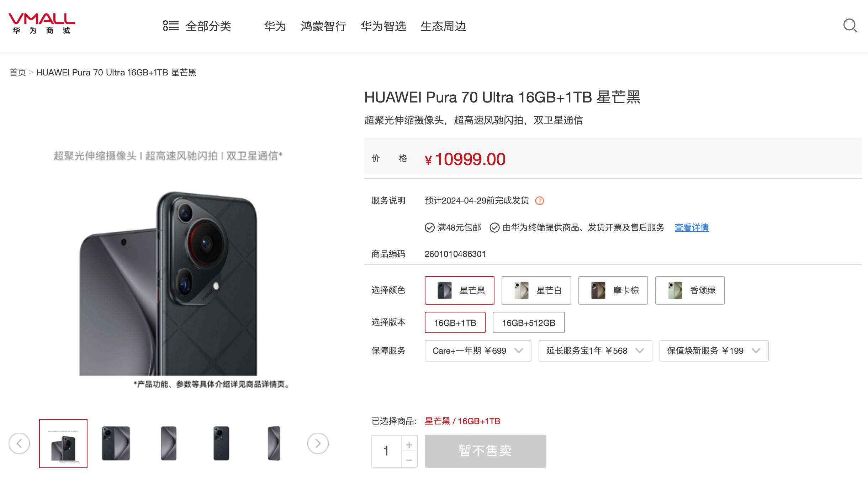
Task: Click the shipping info question mark icon
Action: [x=540, y=201]
